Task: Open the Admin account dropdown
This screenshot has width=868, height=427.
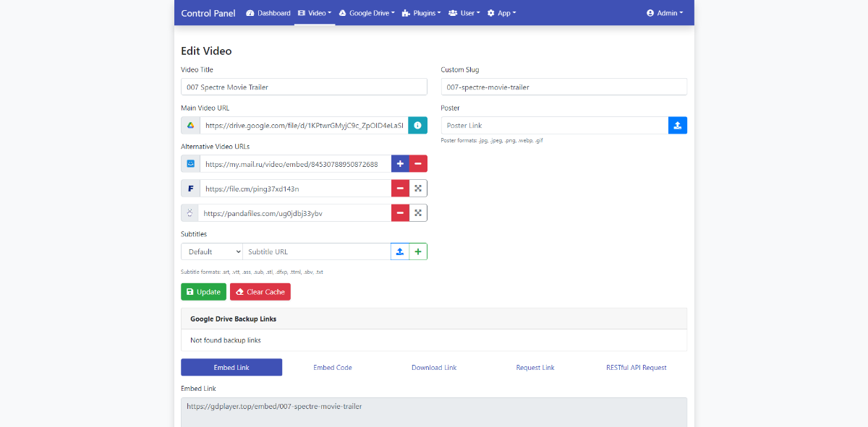Action: [665, 13]
